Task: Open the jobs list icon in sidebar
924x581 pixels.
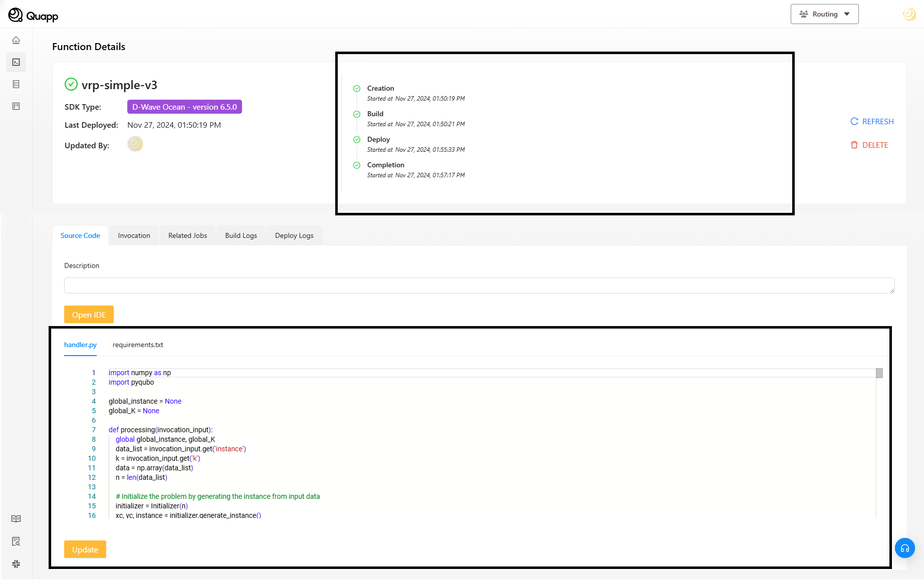Action: point(16,84)
